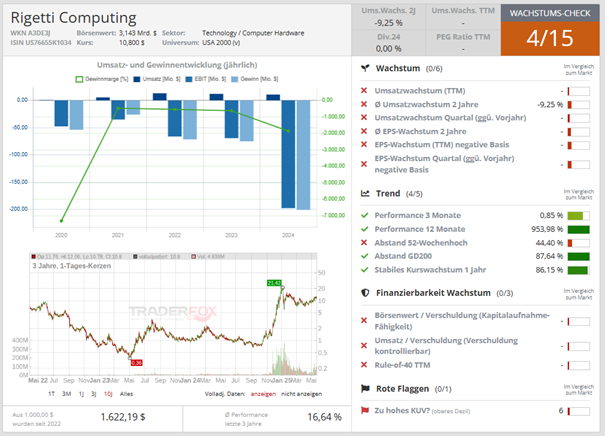Click the Wachstum sprout icon

[365, 68]
